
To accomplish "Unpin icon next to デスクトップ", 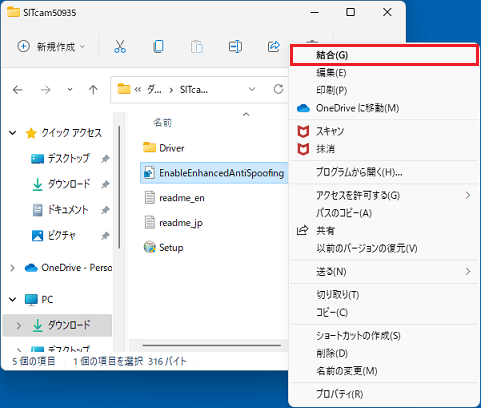I will [x=105, y=159].
